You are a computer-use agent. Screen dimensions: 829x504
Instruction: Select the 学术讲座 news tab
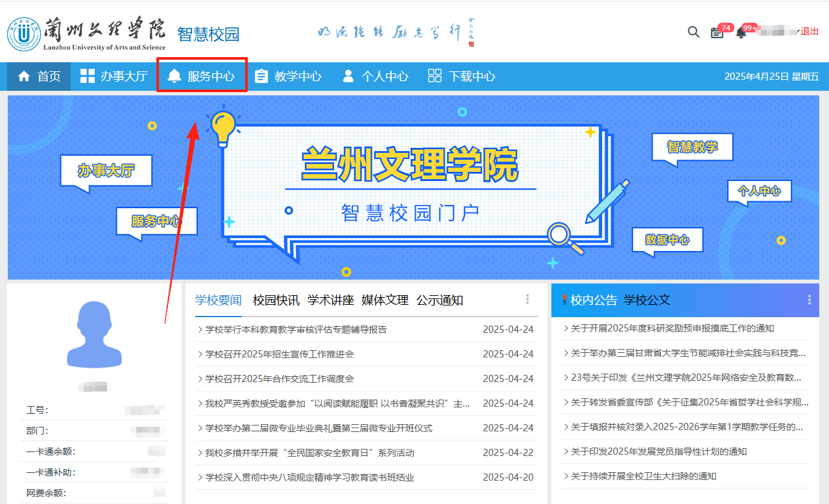click(331, 300)
